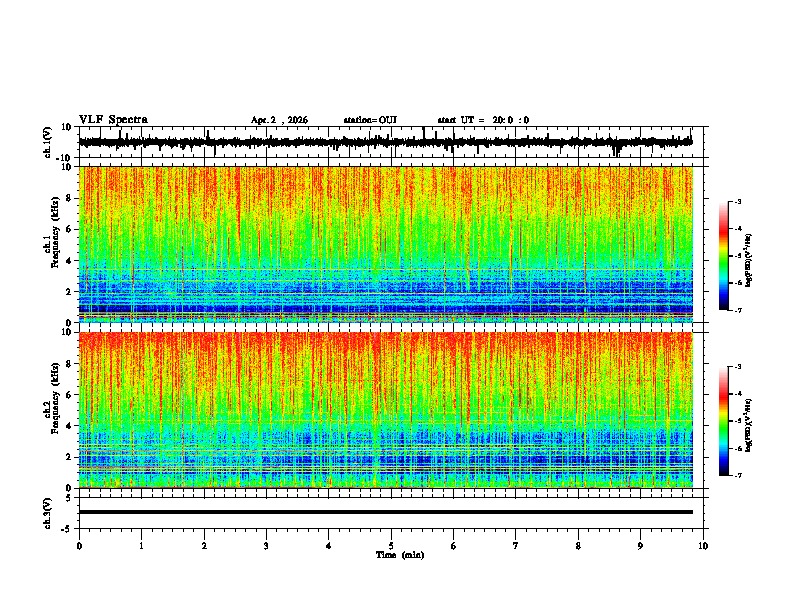Click the time axis tick label "2"

204,546
